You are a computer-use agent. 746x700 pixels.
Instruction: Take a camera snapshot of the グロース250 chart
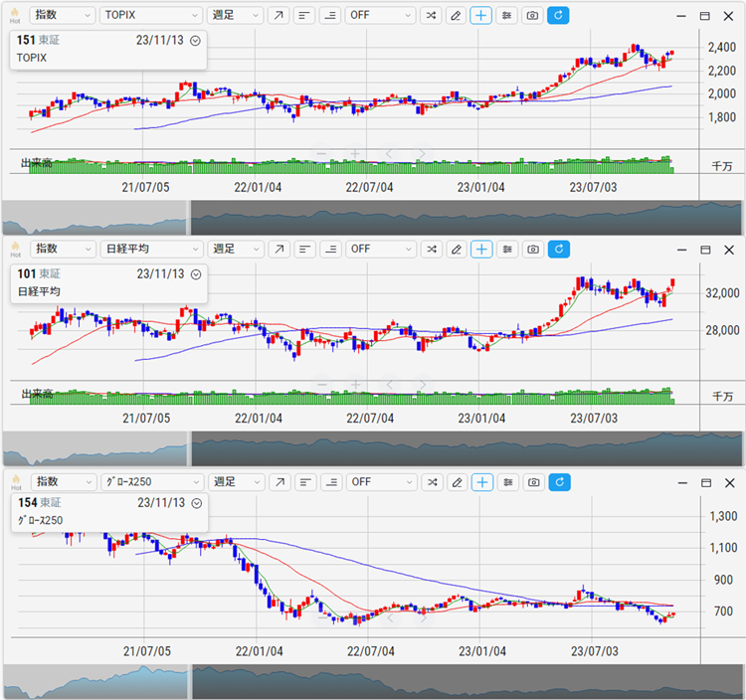(x=533, y=481)
